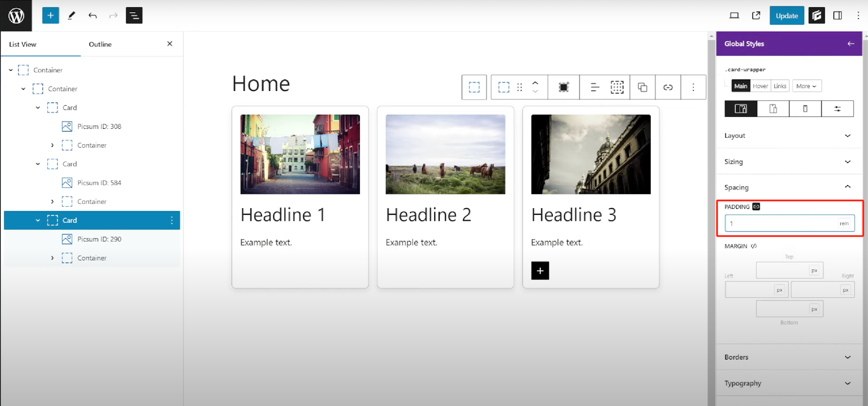Select the Hover state tab
868x406 pixels.
click(760, 86)
